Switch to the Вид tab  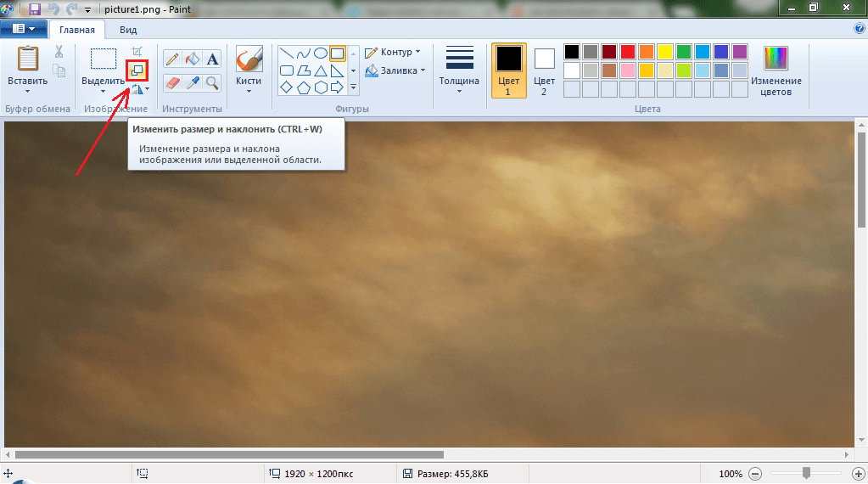128,30
